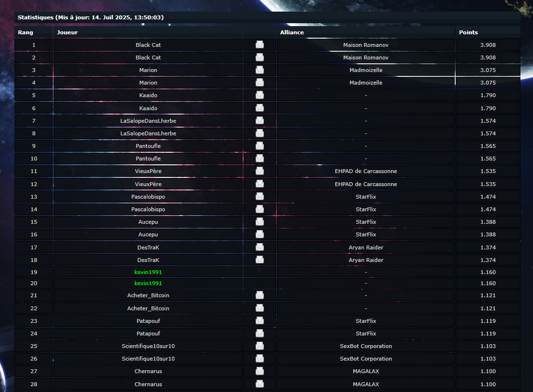
Task: Message Pascalobispo via rank 13 envelope icon
Action: click(x=259, y=197)
